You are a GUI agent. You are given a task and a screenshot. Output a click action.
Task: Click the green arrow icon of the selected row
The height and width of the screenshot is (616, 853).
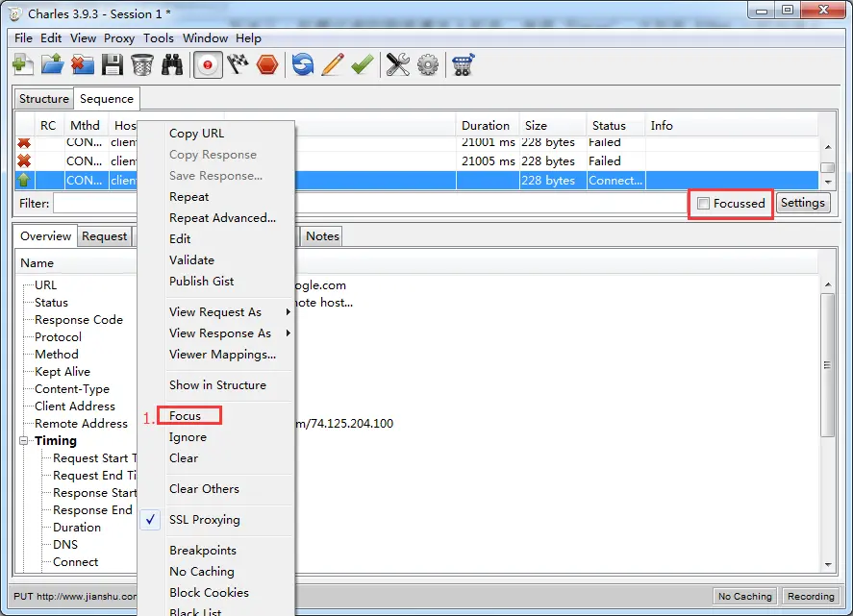23,180
